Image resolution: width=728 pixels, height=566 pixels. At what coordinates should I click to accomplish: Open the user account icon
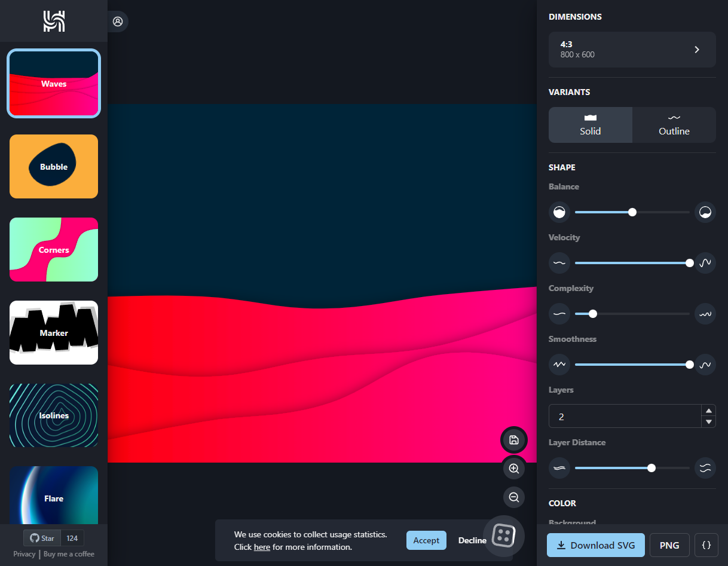[x=118, y=22]
